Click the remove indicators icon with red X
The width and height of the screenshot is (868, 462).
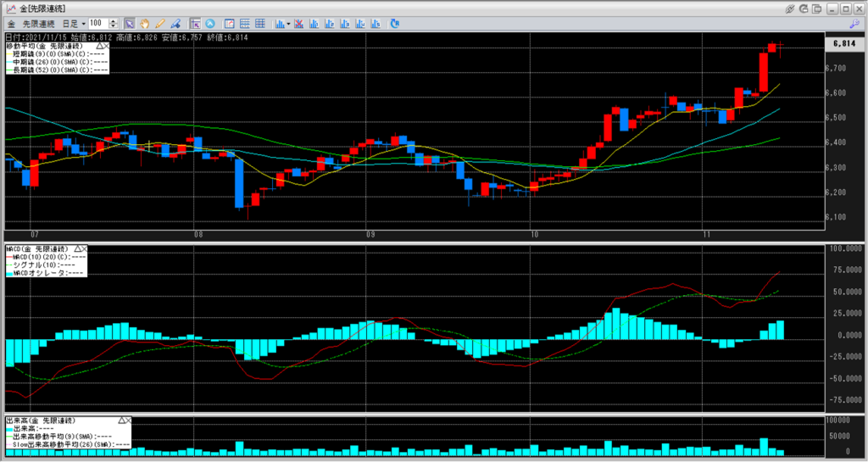[x=299, y=24]
